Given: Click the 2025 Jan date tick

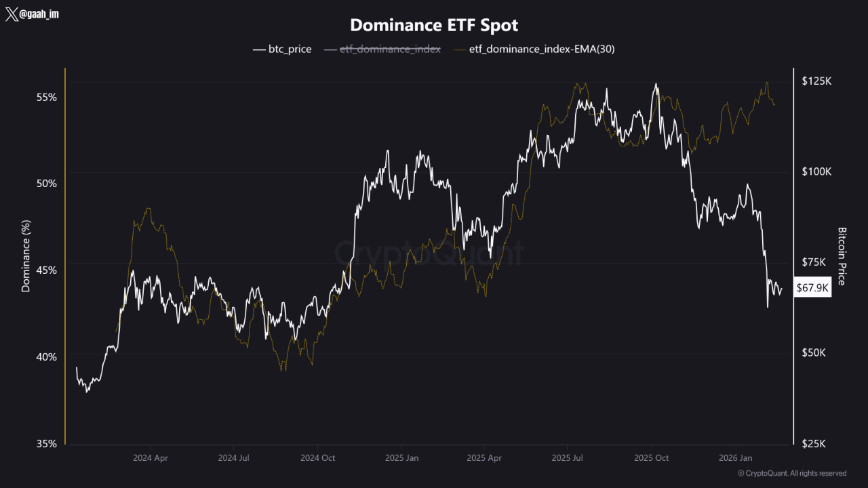Looking at the screenshot, I should coord(402,458).
